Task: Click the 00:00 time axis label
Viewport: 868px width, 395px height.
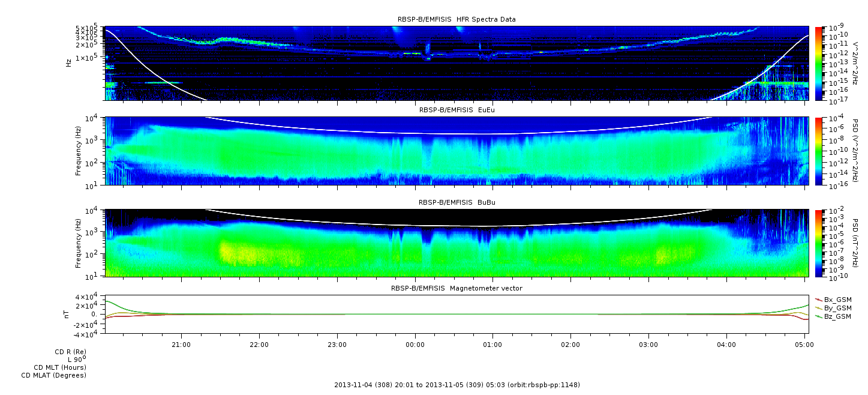Action: (415, 345)
